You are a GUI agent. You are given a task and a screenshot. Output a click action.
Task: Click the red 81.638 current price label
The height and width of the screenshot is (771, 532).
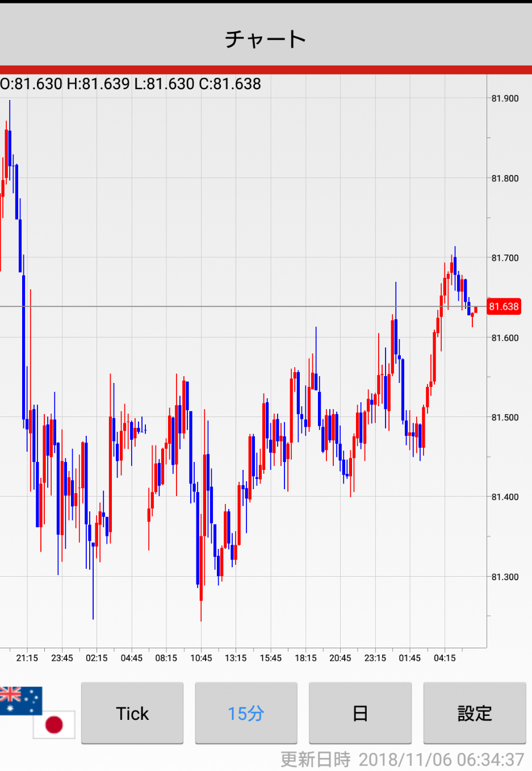point(504,307)
